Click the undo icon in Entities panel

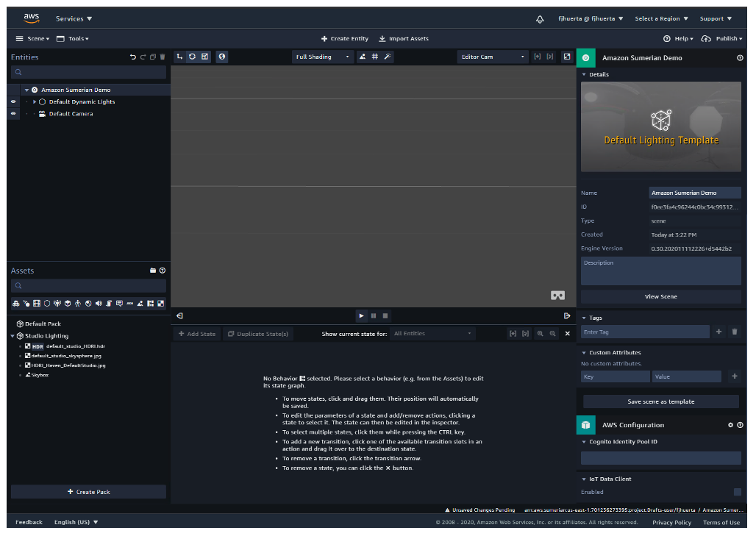132,57
